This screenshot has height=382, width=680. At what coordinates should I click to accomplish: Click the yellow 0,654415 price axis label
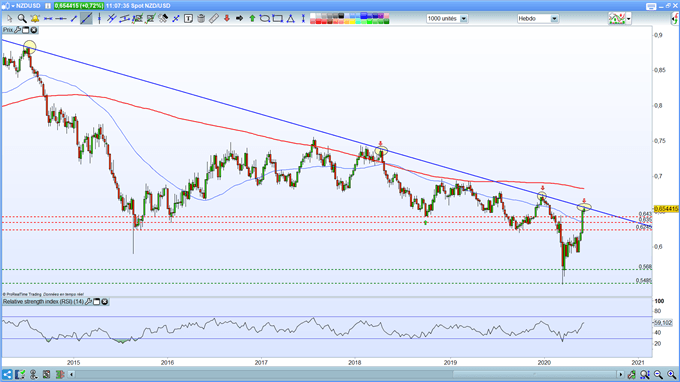[666, 209]
